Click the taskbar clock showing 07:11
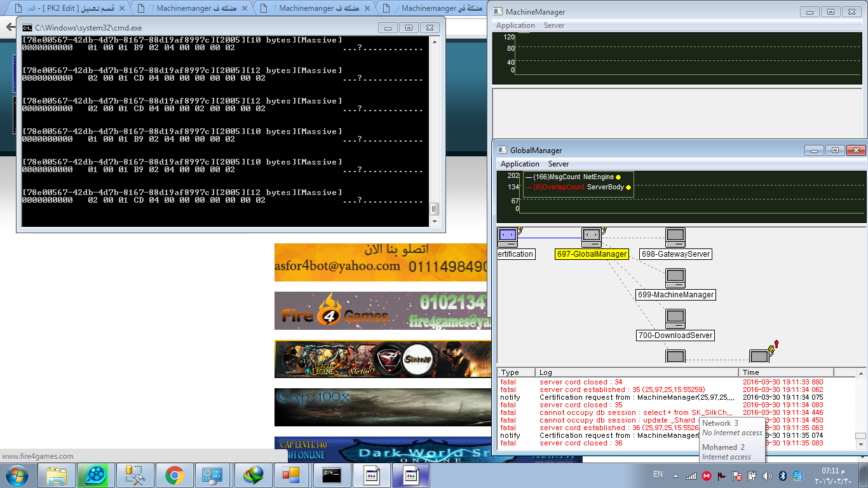The width and height of the screenshot is (868, 488). click(x=834, y=475)
